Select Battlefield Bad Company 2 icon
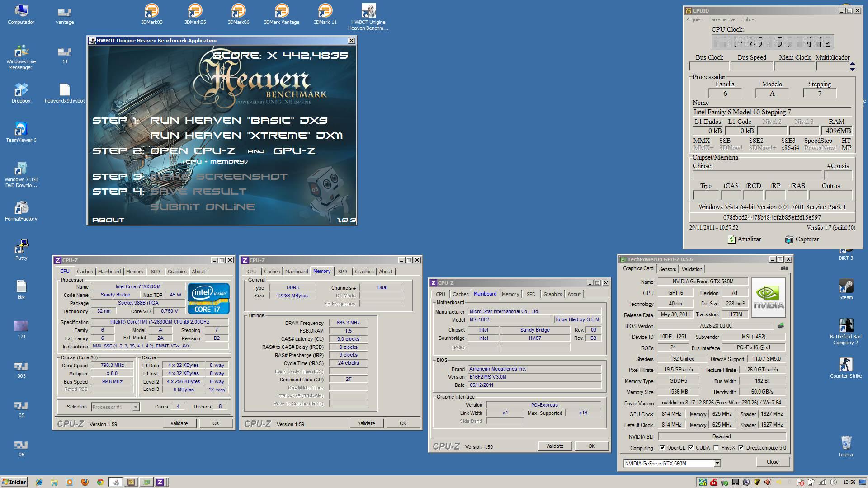868x488 pixels. tap(846, 331)
